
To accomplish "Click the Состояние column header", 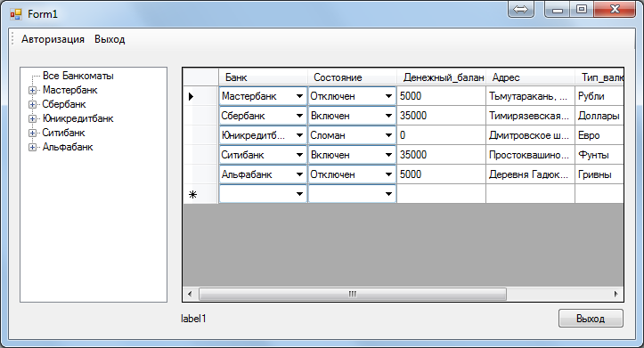I will pos(352,77).
